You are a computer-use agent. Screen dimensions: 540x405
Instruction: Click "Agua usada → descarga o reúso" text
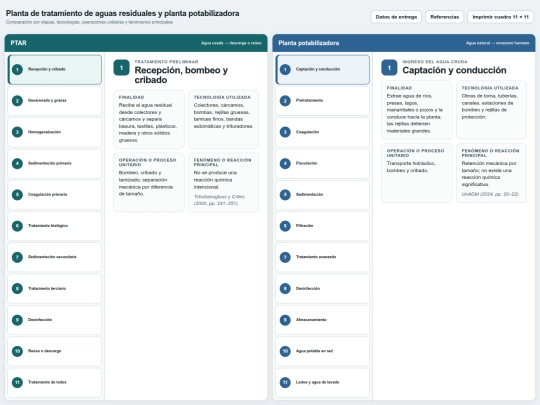[x=231, y=43]
